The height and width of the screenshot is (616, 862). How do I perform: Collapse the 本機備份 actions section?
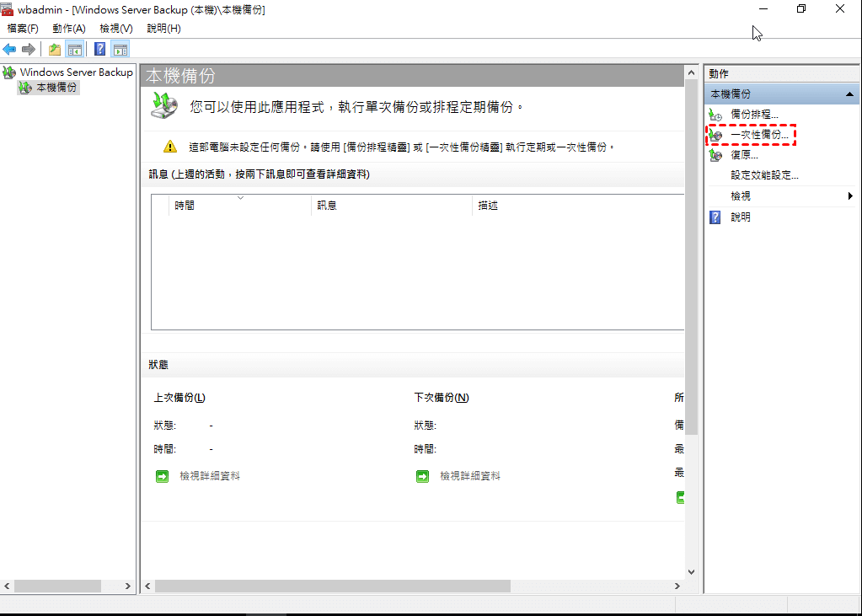849,94
